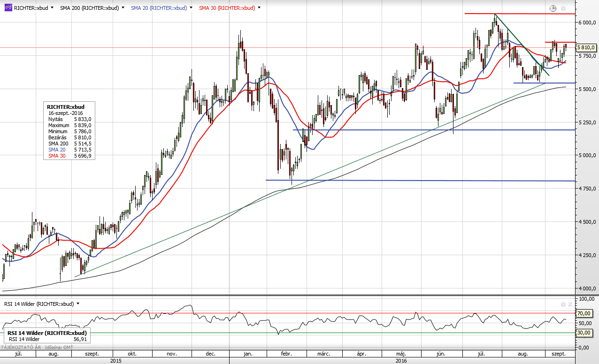The width and height of the screenshot is (599, 364).
Task: Click the okt. month label on the time axis
Action: pos(132,354)
